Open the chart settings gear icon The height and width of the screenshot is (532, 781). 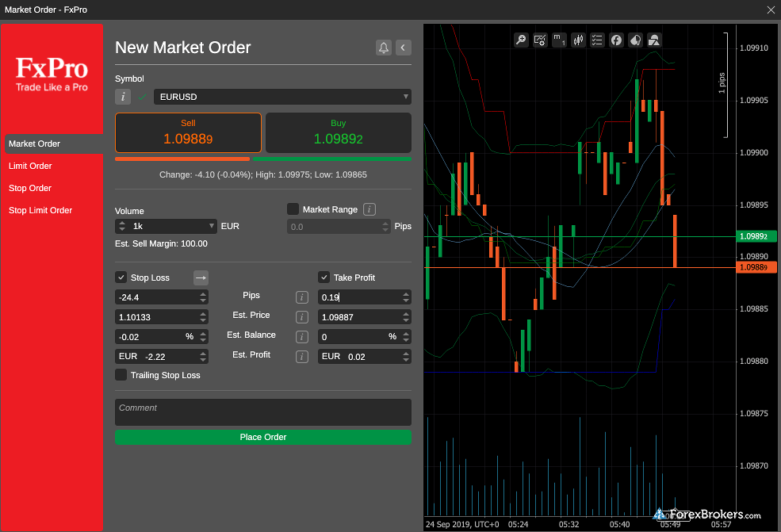tap(540, 40)
